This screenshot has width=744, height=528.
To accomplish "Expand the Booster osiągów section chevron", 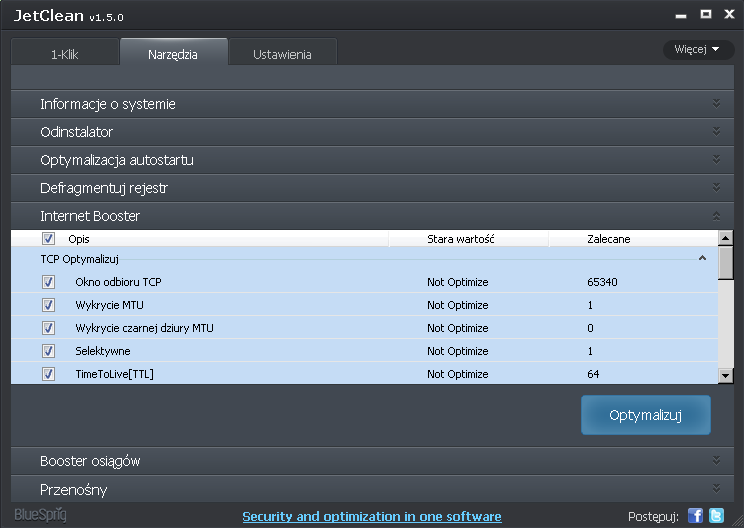I will tap(716, 461).
